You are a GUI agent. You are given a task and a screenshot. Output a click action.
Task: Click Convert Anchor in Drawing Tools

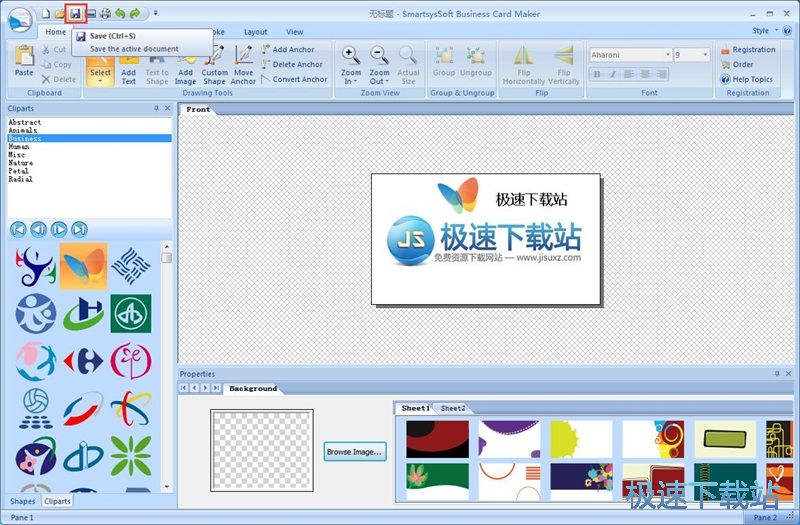point(294,79)
